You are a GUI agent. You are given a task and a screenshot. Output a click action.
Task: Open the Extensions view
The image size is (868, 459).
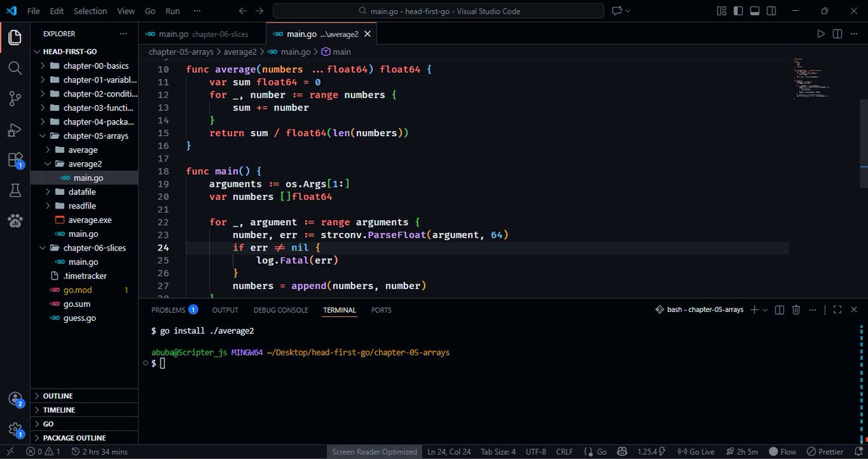(x=15, y=161)
